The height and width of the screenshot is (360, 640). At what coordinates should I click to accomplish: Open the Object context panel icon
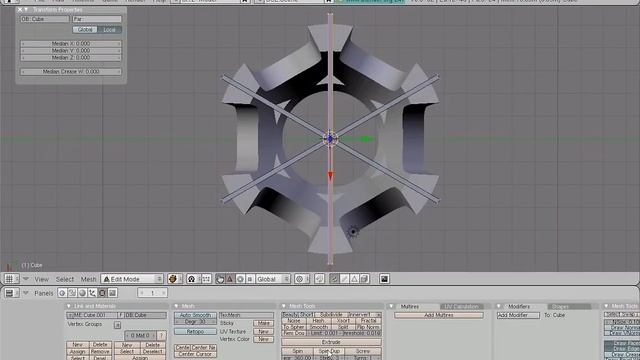(92, 293)
